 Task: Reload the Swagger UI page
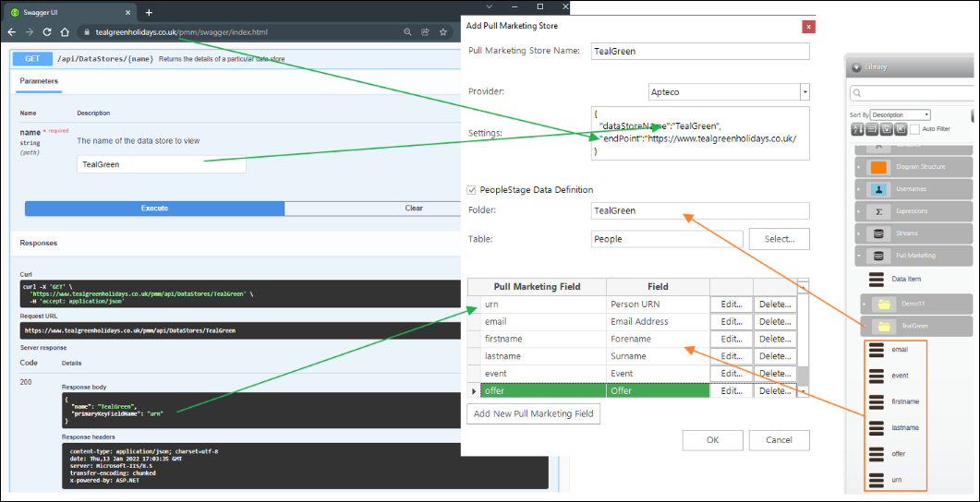(47, 32)
